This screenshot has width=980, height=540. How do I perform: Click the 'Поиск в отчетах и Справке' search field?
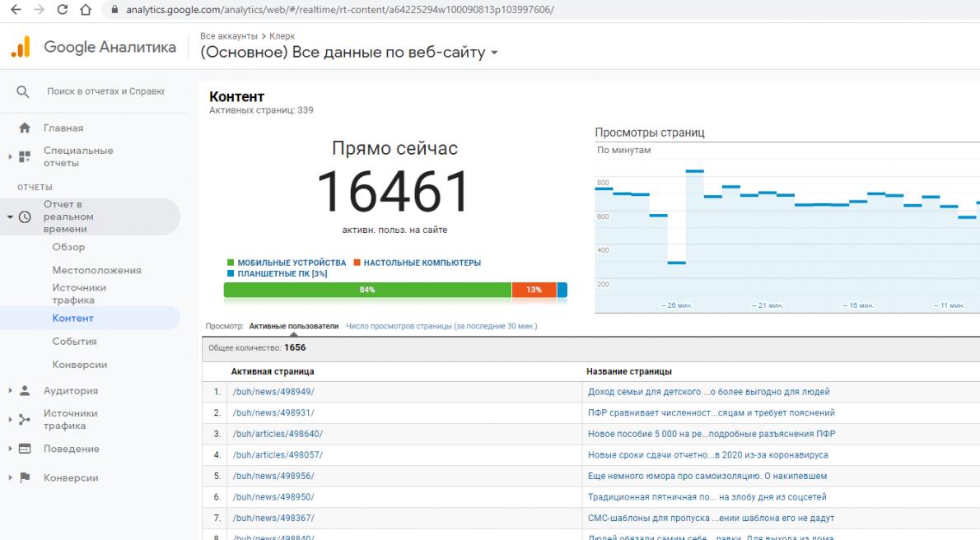coord(105,91)
